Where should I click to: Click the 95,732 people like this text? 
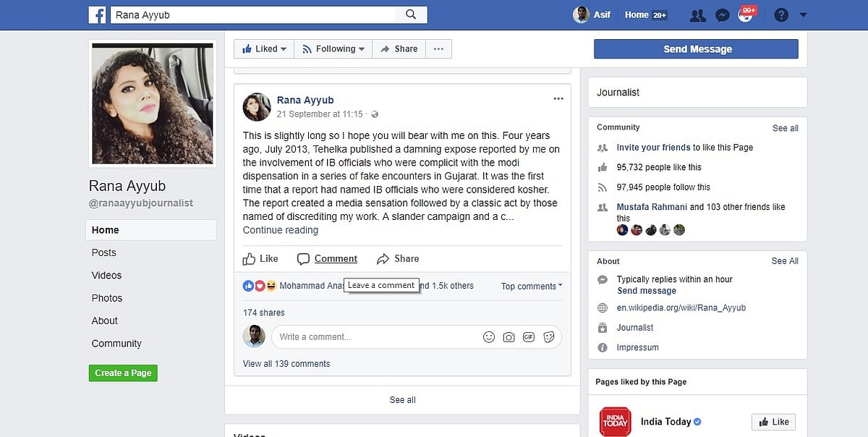point(659,167)
